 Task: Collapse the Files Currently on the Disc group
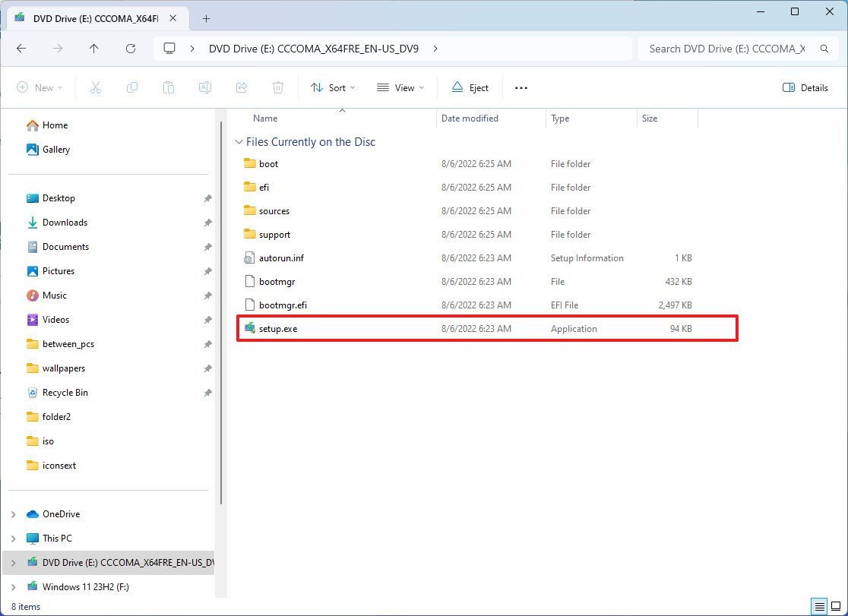point(239,142)
